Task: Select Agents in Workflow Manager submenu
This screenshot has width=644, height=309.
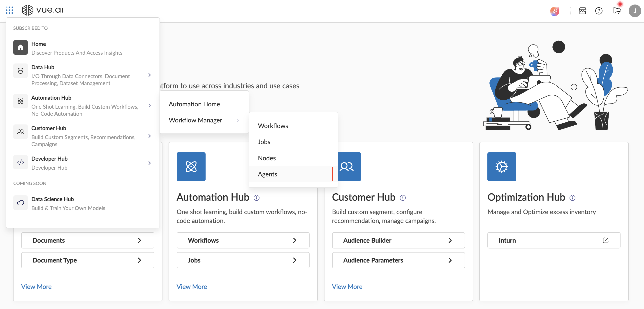Action: [292, 174]
